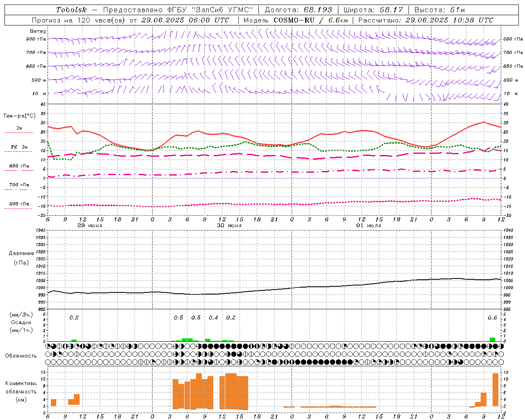The width and height of the screenshot is (525, 420).
Task: Click the "Конвективн." convective cloud label
Action: tap(21, 383)
